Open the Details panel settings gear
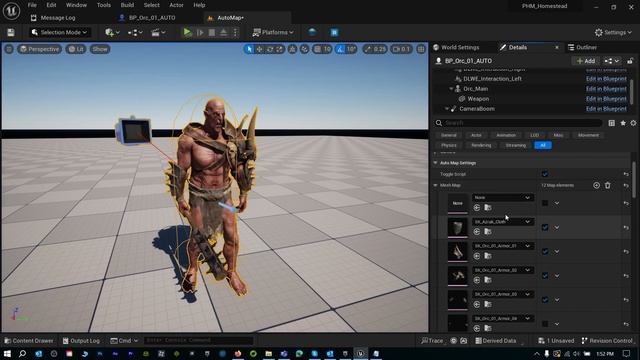Image resolution: width=640 pixels, height=360 pixels. [x=633, y=123]
